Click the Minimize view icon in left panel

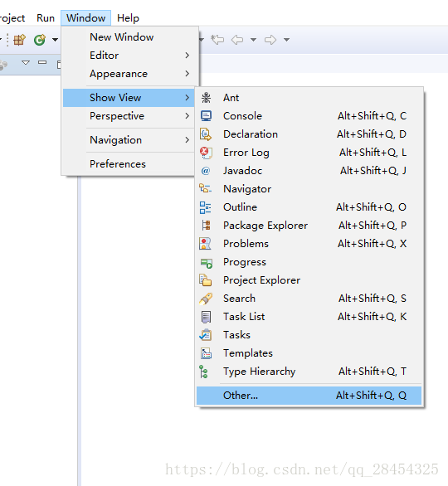coord(42,62)
